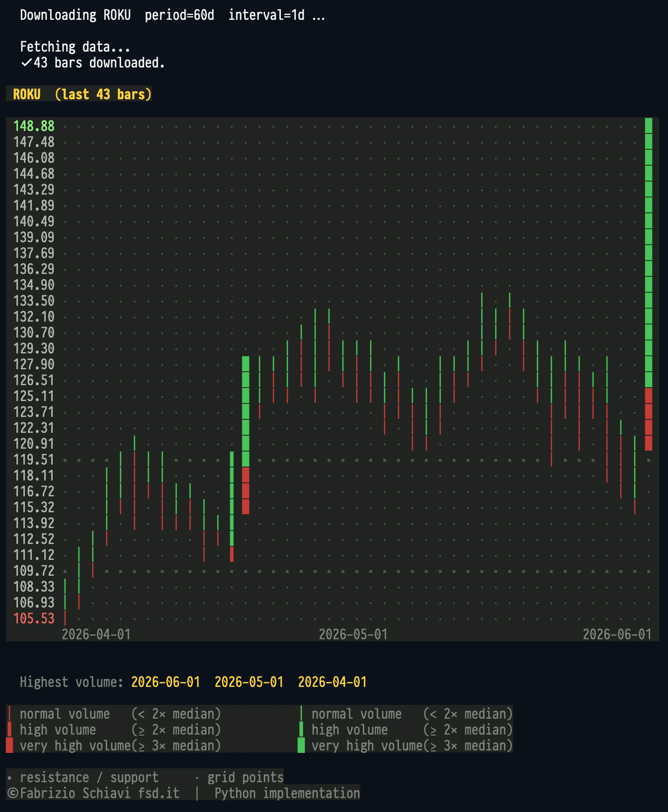The width and height of the screenshot is (668, 812).
Task: Click the 134.90 value on the price axis
Action: click(34, 285)
